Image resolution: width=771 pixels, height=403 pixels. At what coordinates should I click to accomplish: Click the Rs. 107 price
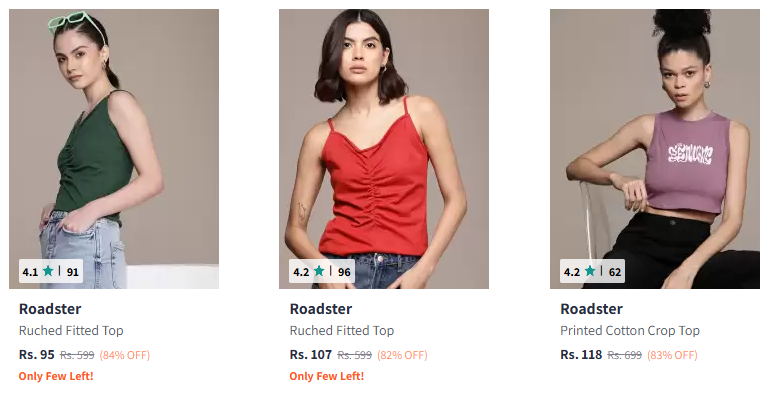[311, 354]
